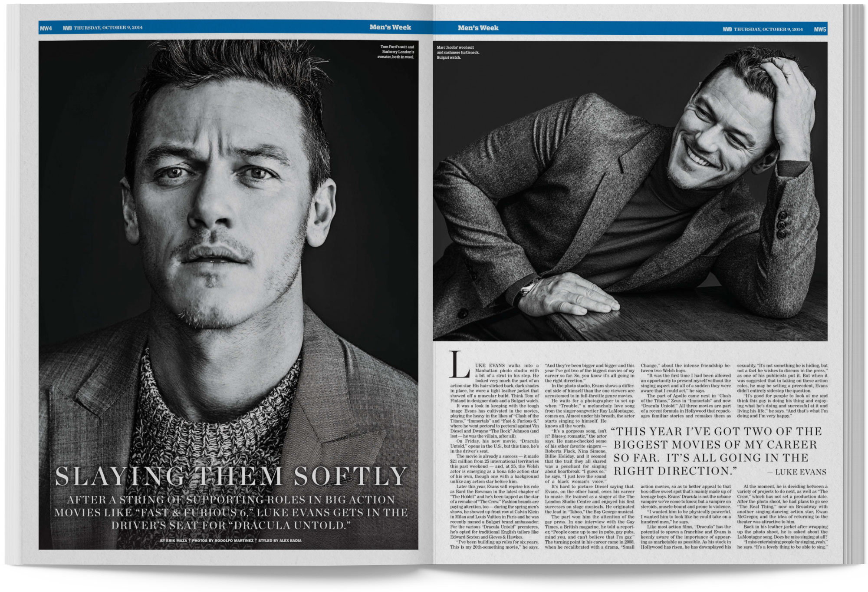Click the Luke Evans quote attribution
868x592 pixels.
pos(797,472)
